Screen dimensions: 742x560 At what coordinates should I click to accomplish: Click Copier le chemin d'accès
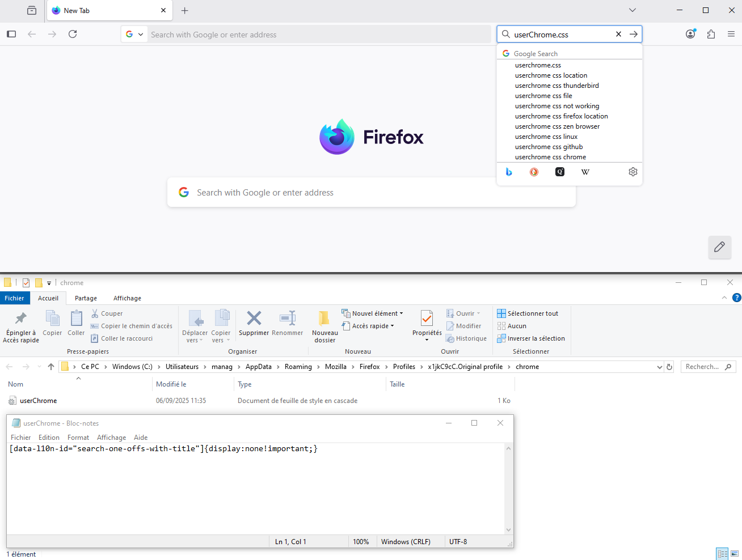tap(132, 326)
